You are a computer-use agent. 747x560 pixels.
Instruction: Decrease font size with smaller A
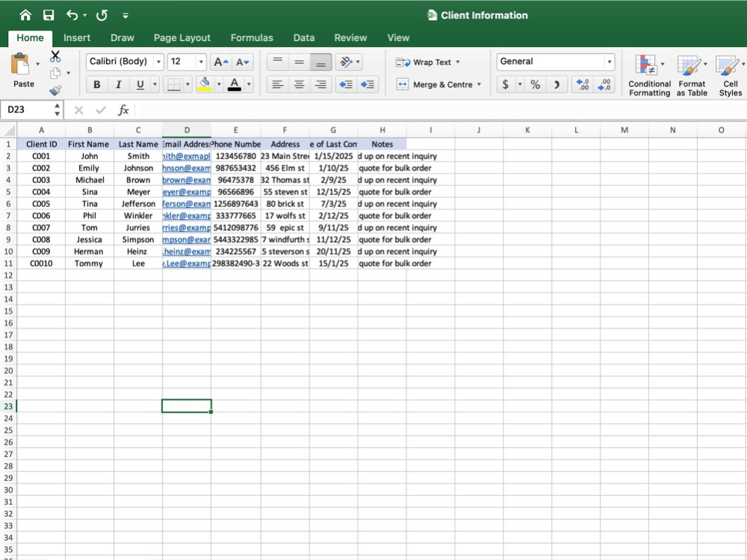(243, 62)
